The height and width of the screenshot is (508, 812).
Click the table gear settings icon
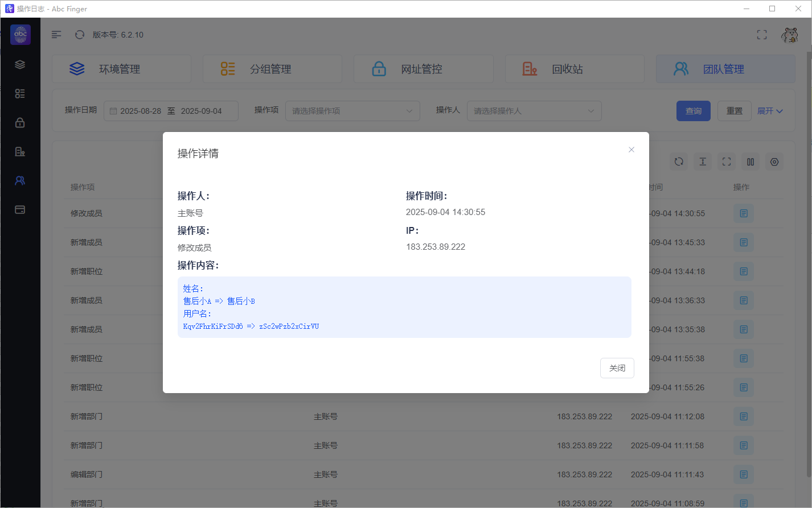point(774,162)
